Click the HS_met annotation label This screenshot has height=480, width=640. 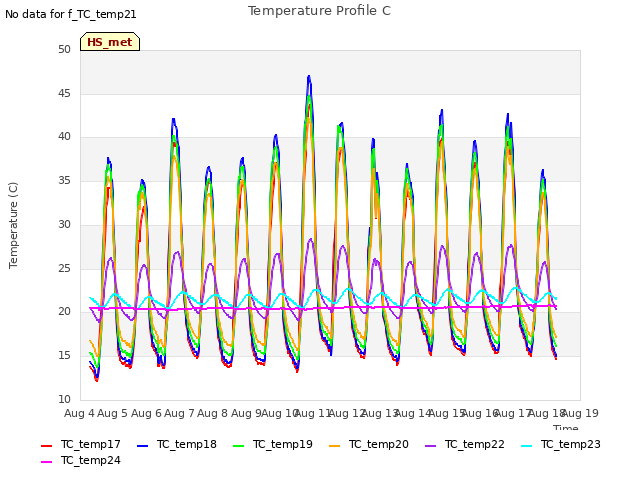tap(110, 42)
